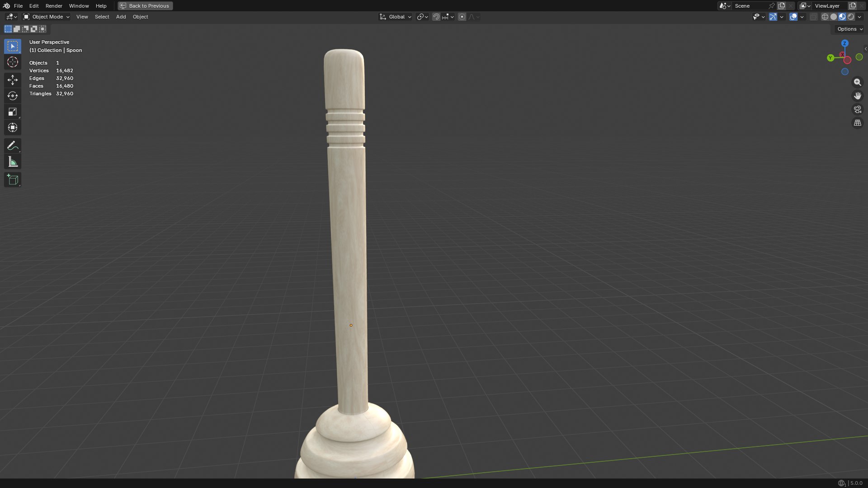Select the Rotate tool
The height and width of the screenshot is (488, 868).
coord(13,96)
